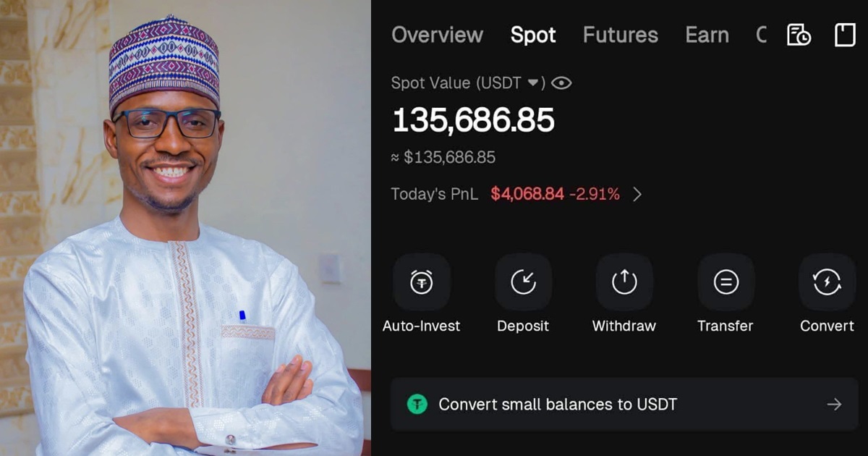Click "Convert small balances to USDT" text
868x456 pixels.
point(558,404)
